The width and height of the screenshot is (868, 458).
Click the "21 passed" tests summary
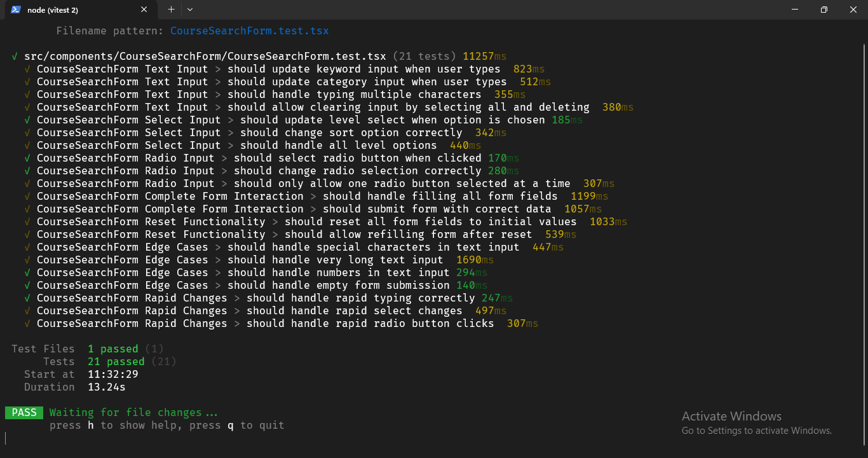[x=116, y=361]
